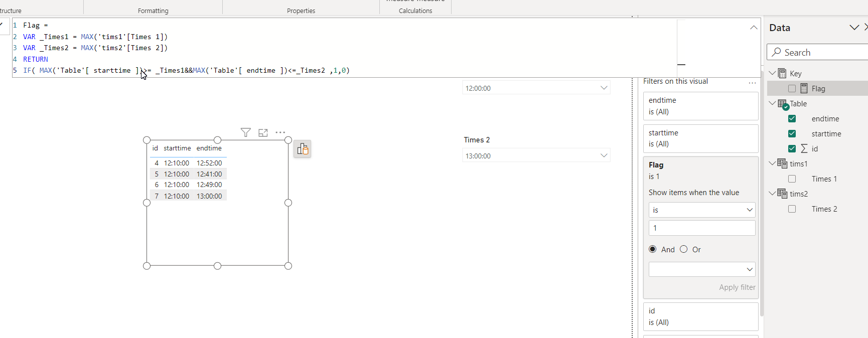This screenshot has width=868, height=338.
Task: Sort table by starttime column header
Action: (177, 148)
